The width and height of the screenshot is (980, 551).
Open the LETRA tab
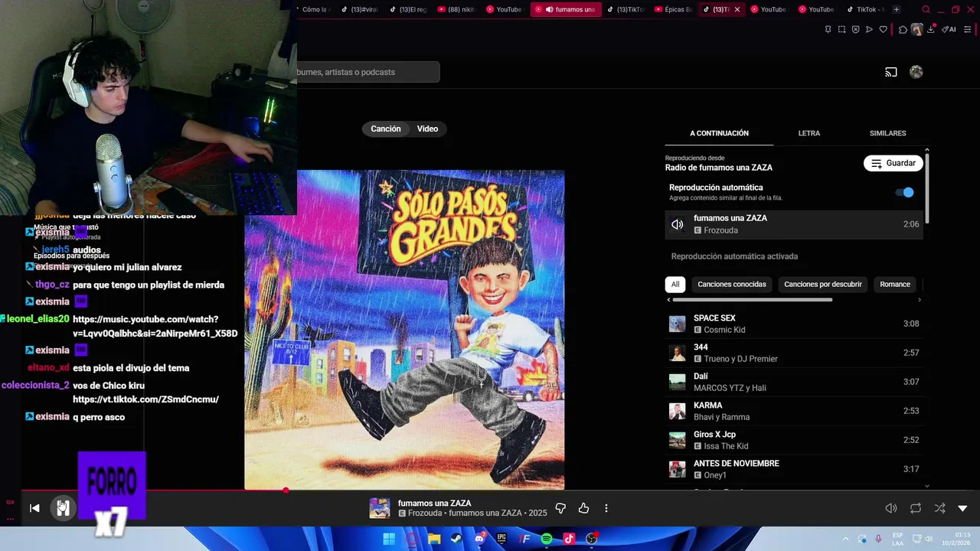809,133
